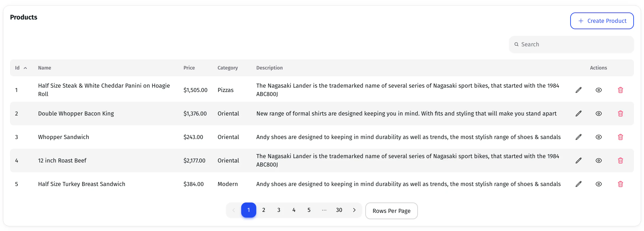The width and height of the screenshot is (644, 231).
Task: Edit the Double Whopper Bacon King row
Action: coord(579,113)
